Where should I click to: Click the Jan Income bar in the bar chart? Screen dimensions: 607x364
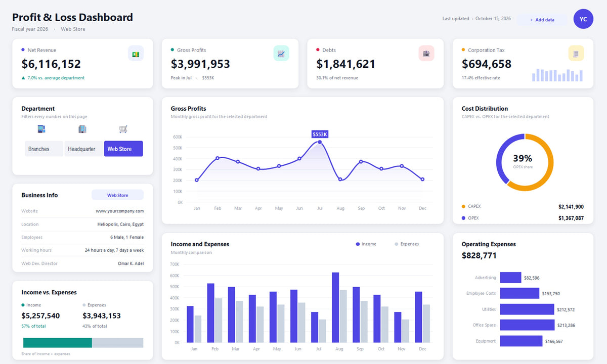[190, 324]
